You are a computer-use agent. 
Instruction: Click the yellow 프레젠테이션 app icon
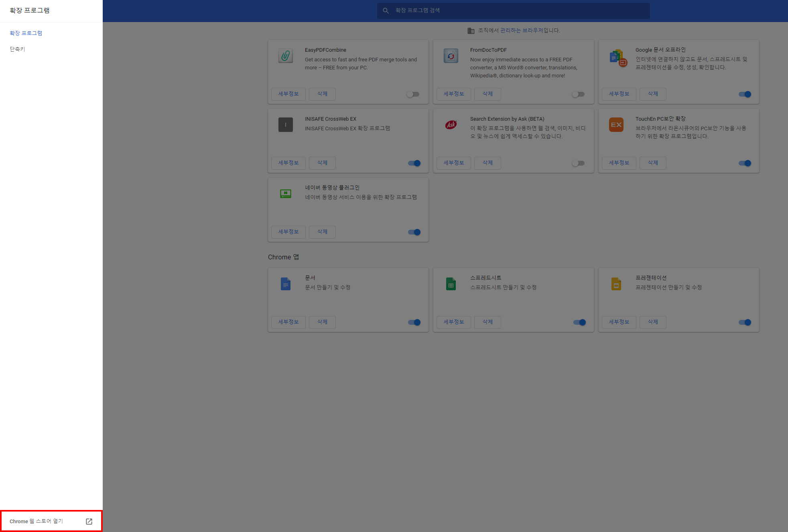(616, 284)
